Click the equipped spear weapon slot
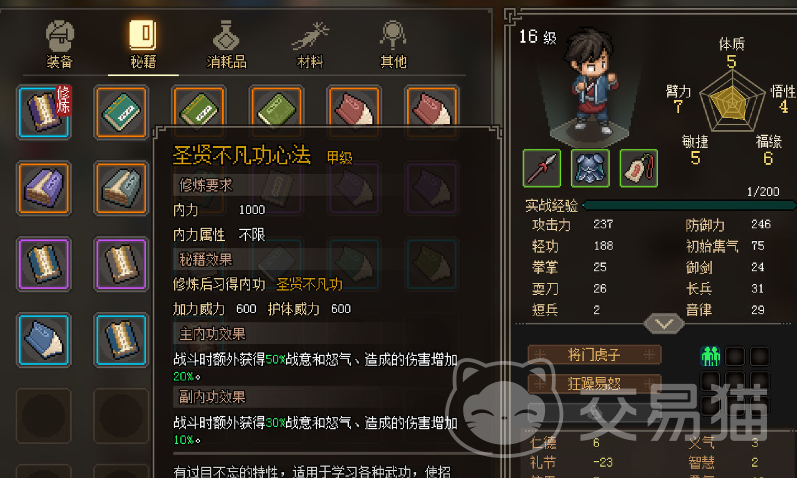 click(542, 168)
